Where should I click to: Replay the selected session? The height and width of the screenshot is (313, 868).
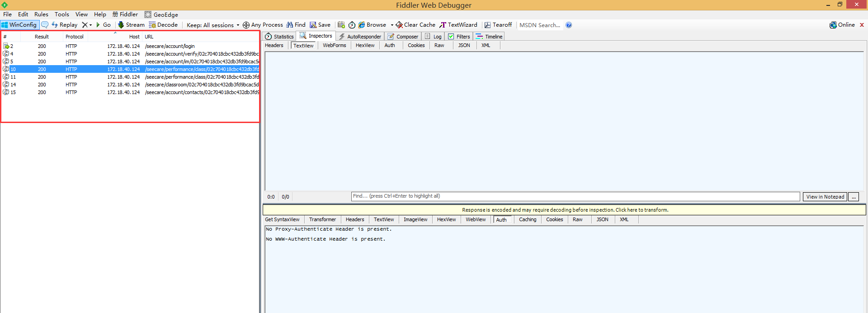64,25
